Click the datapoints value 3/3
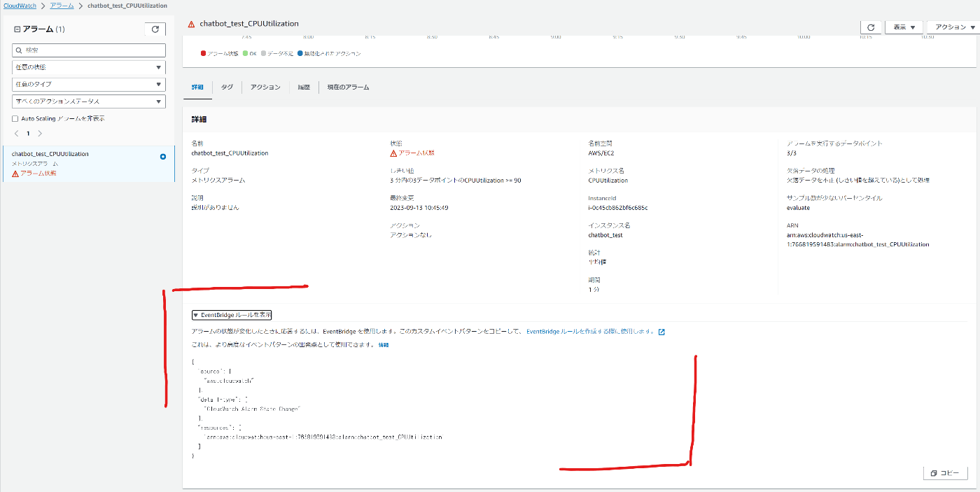The image size is (980, 492). point(792,153)
